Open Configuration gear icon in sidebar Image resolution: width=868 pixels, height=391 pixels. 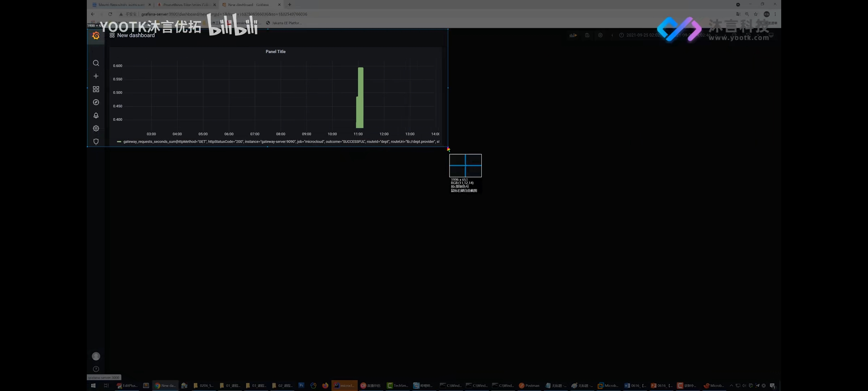pos(96,128)
